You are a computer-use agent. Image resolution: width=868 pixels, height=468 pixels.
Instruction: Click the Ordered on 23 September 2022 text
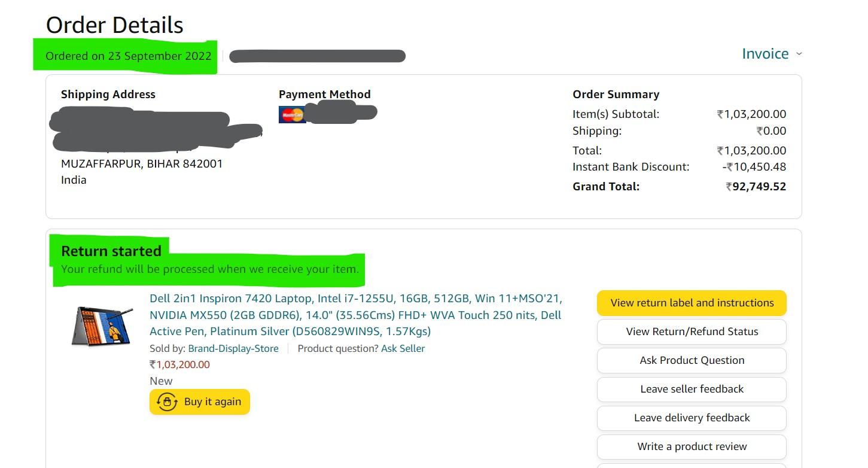tap(129, 56)
